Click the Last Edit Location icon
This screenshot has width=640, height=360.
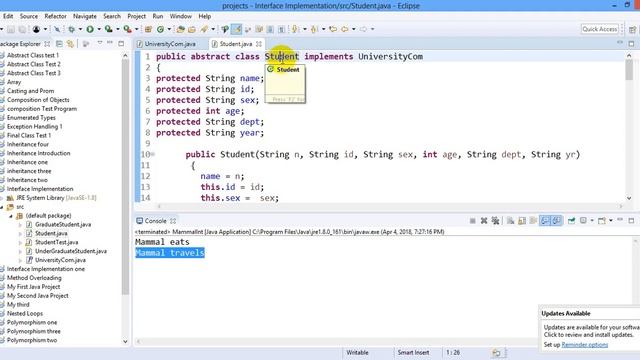(333, 29)
